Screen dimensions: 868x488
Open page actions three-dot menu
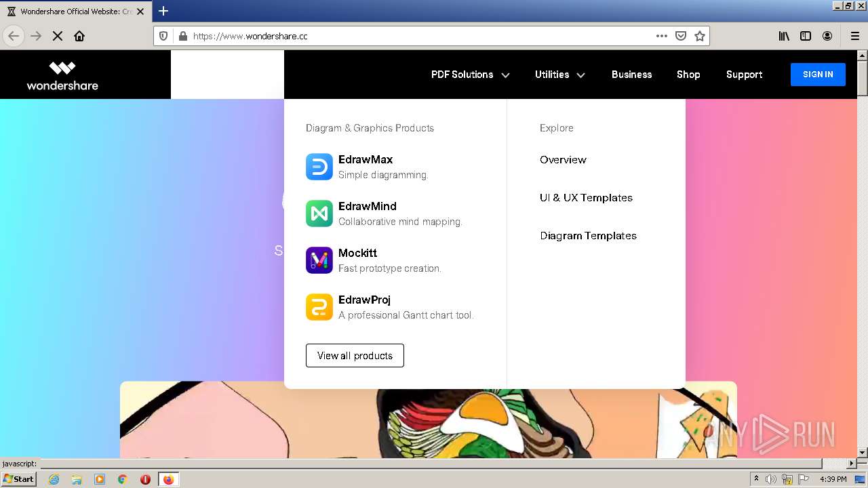[662, 36]
